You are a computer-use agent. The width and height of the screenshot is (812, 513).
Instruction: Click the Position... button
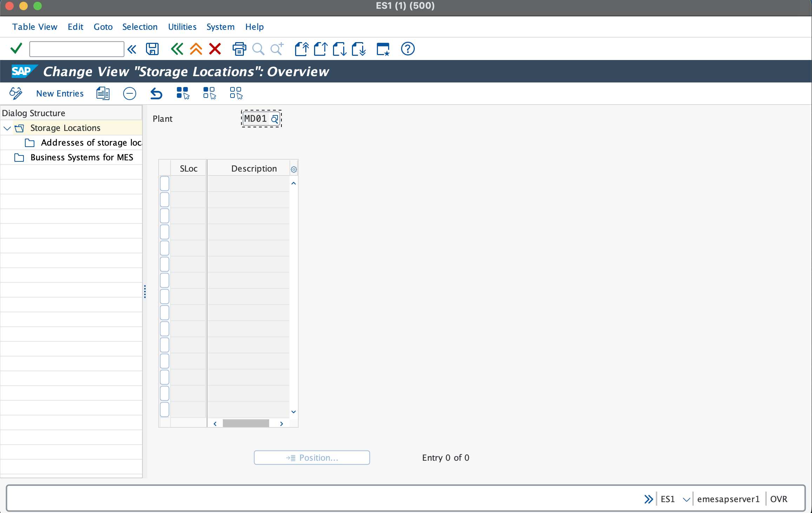click(x=312, y=458)
